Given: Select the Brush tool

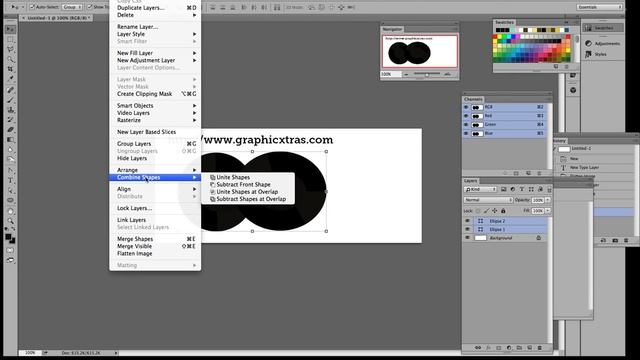Looking at the screenshot, I should click(x=10, y=100).
